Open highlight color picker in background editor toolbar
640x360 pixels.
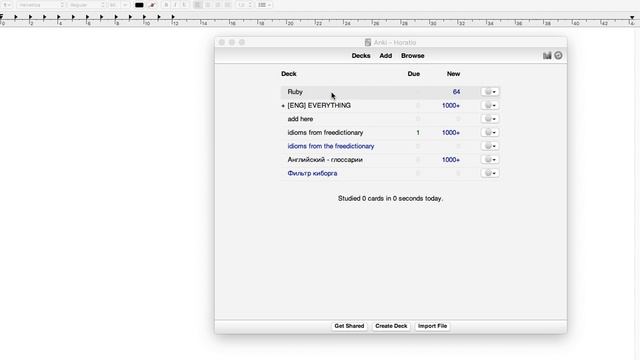coord(152,5)
